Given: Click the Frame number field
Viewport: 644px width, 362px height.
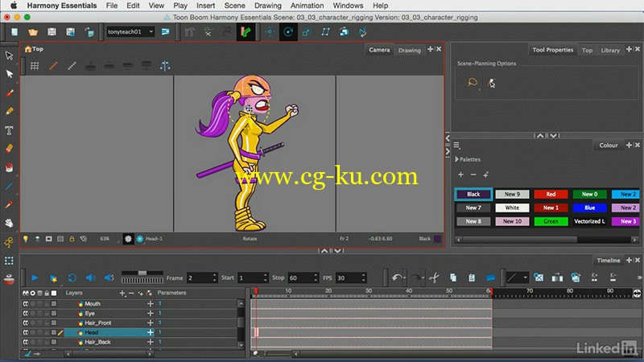Looking at the screenshot, I should [202, 278].
